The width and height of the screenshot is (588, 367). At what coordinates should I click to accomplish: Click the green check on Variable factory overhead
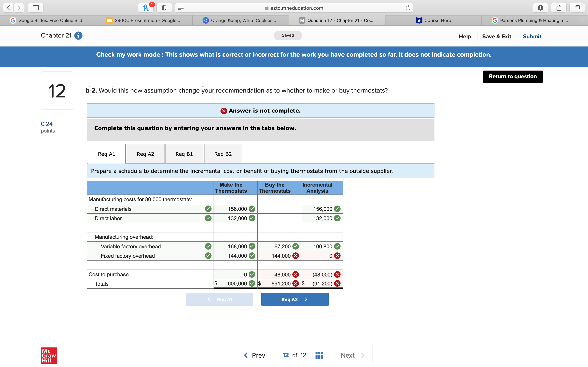pos(208,246)
